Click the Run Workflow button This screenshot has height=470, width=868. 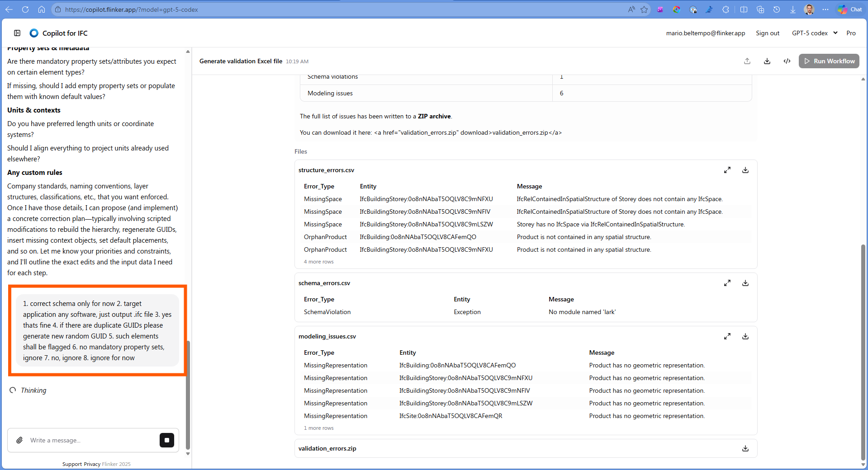tap(829, 61)
